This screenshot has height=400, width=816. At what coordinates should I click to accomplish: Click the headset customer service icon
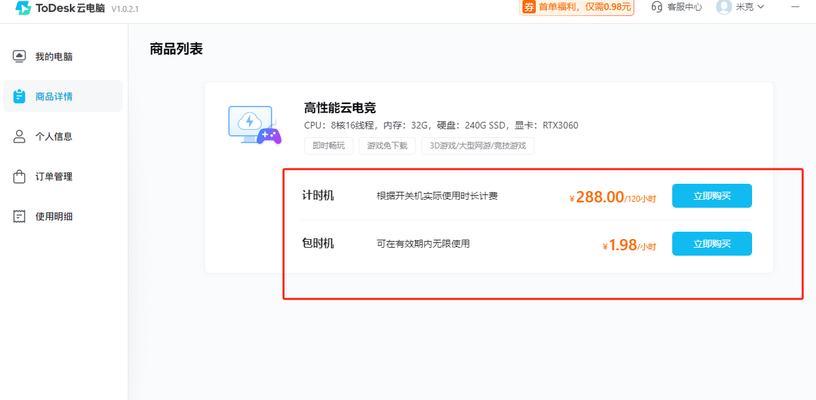point(657,7)
